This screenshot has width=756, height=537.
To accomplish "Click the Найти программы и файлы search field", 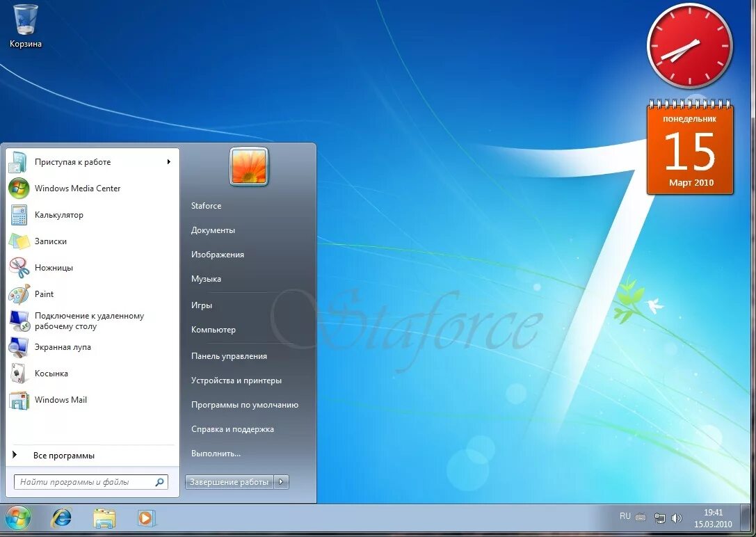I will 91,481.
